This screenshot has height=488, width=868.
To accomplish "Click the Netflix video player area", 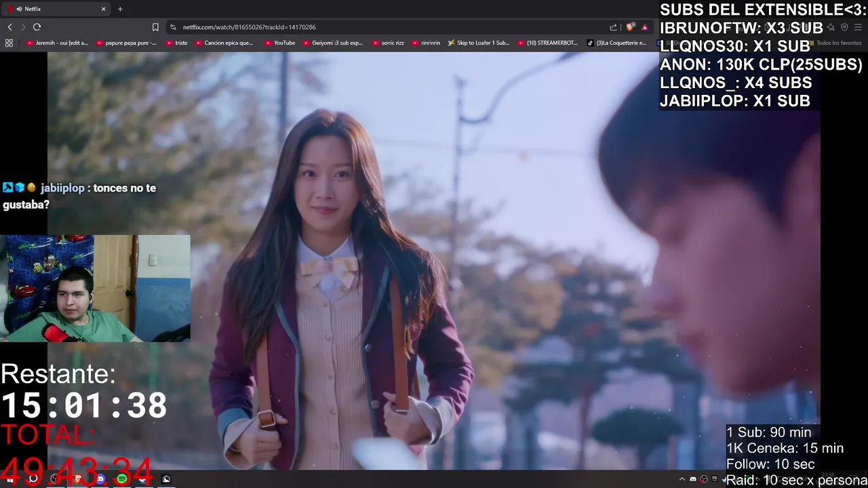I will [434, 261].
